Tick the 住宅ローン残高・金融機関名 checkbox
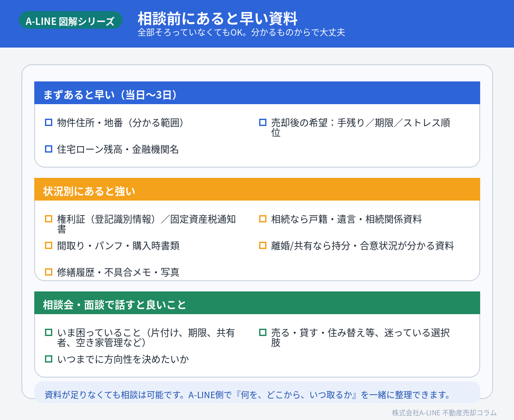Image resolution: width=514 pixels, height=420 pixels. (x=49, y=149)
